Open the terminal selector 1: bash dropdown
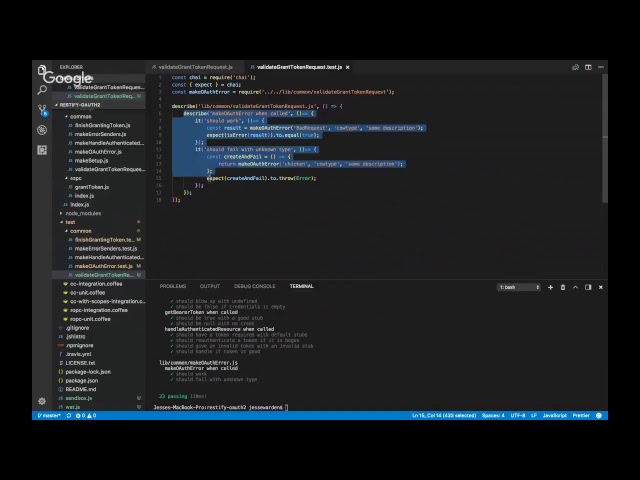The height and width of the screenshot is (480, 640). point(519,287)
